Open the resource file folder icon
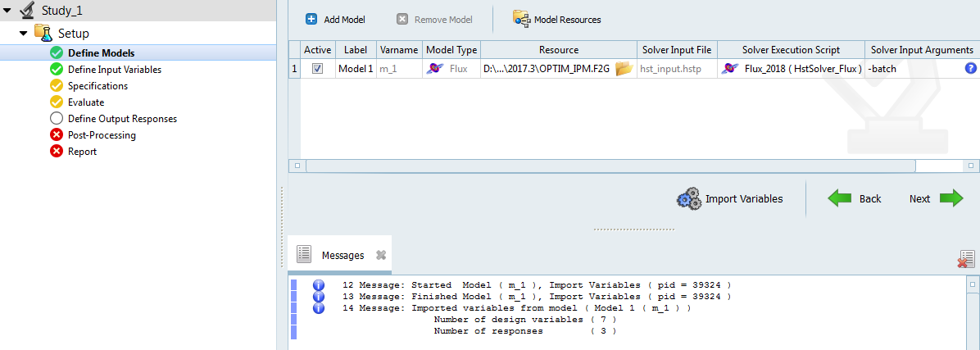980x350 pixels. 624,69
